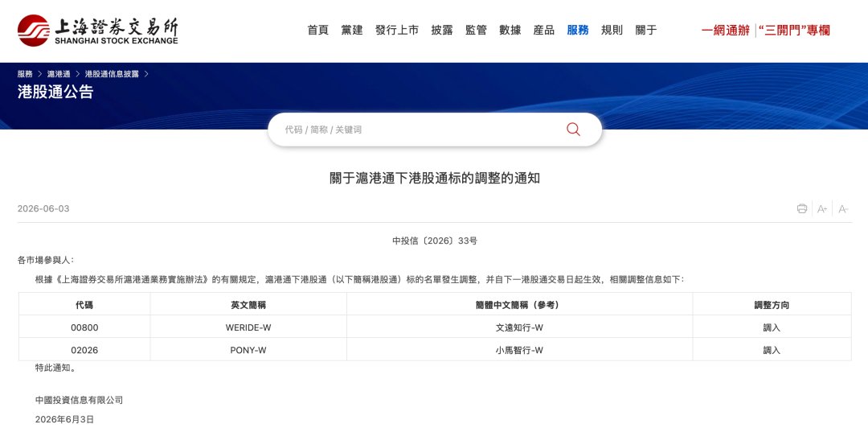Click the notice title 關于滬港通下港股通标的調整的通知
The width and height of the screenshot is (868, 432).
[435, 179]
